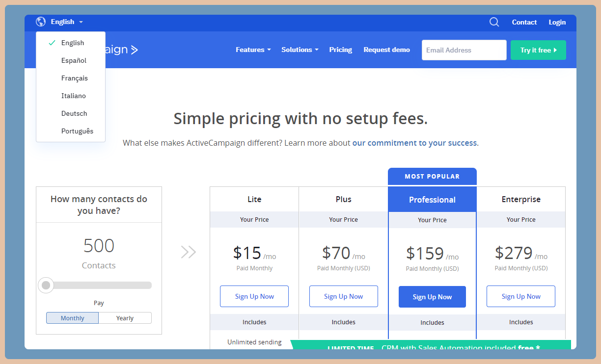Open the Pricing page link

pyautogui.click(x=341, y=50)
